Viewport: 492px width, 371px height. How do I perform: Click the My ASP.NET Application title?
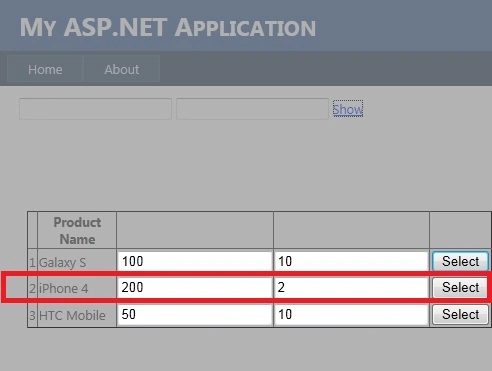168,27
